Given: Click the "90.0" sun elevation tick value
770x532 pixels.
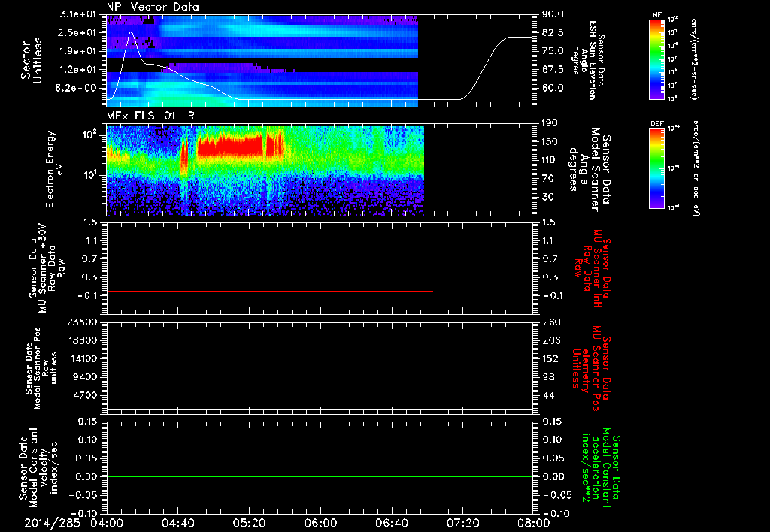Looking at the screenshot, I should pyautogui.click(x=553, y=14).
